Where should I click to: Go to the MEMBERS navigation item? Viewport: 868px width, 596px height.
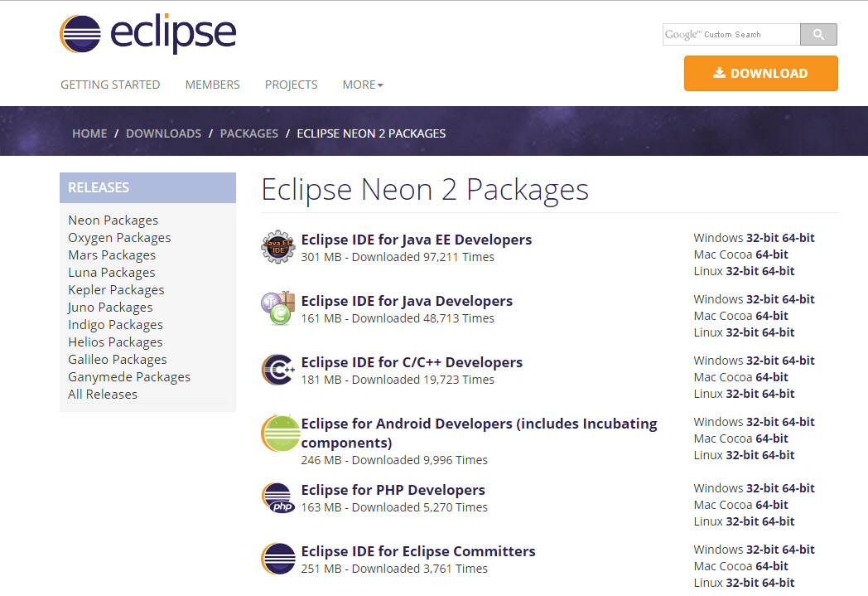click(212, 85)
